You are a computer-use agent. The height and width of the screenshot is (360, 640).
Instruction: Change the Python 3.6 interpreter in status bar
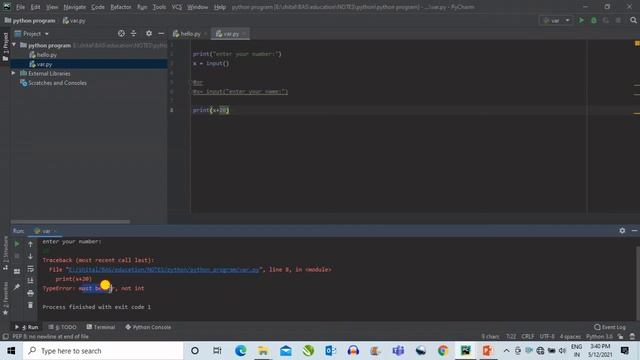(599, 336)
